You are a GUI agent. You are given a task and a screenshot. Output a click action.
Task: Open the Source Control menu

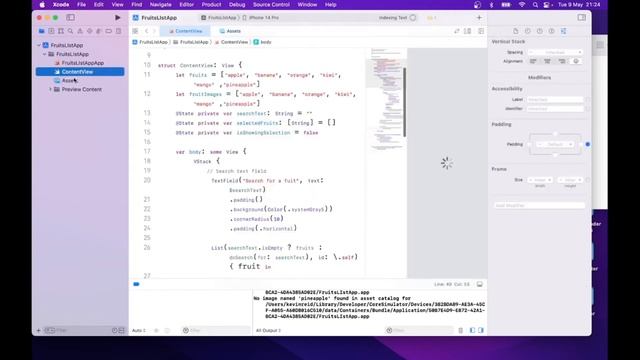[x=271, y=4]
